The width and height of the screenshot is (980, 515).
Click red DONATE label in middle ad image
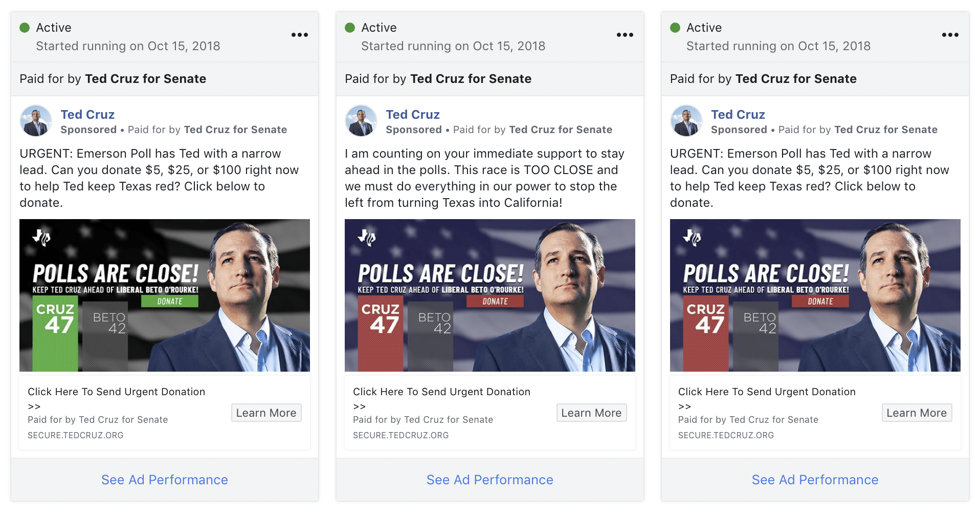pos(495,301)
